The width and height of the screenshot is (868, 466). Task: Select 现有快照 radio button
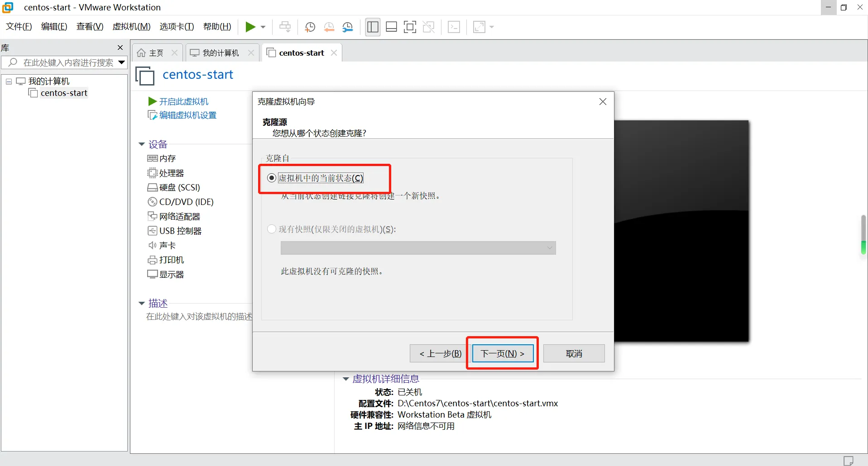coord(272,229)
